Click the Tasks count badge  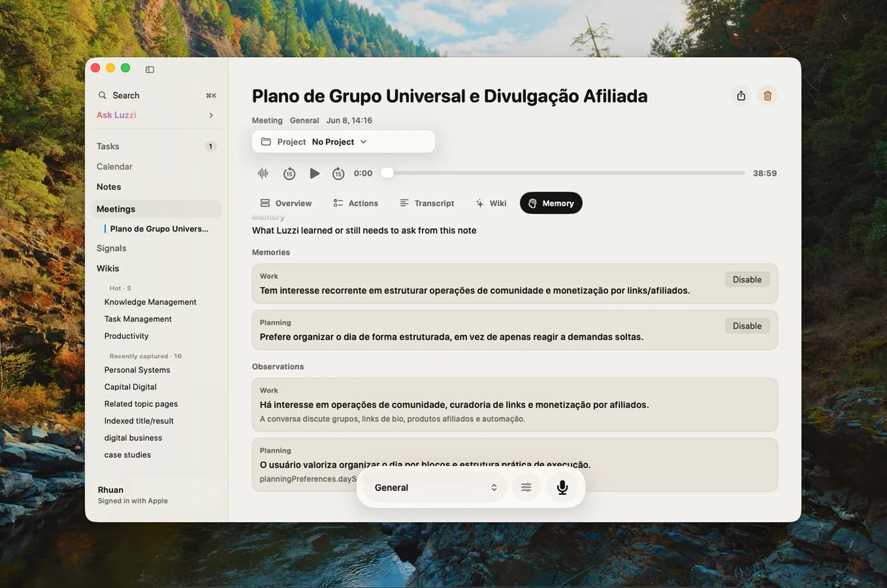pos(211,146)
